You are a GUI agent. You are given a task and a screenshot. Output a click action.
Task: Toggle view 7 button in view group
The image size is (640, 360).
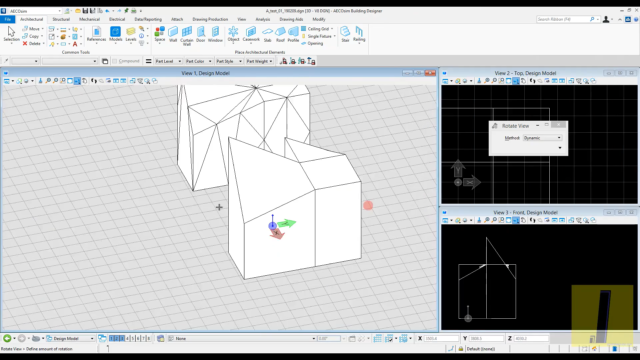click(143, 338)
